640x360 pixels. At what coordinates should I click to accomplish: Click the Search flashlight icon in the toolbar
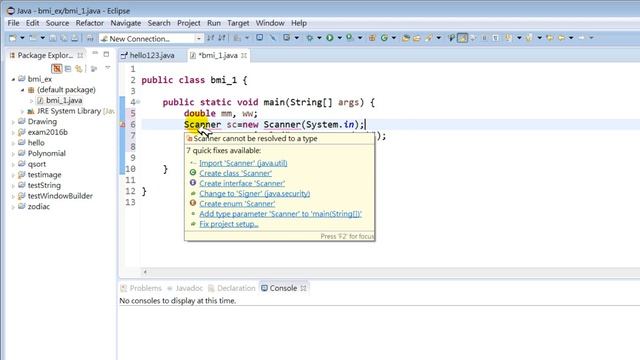[x=428, y=38]
